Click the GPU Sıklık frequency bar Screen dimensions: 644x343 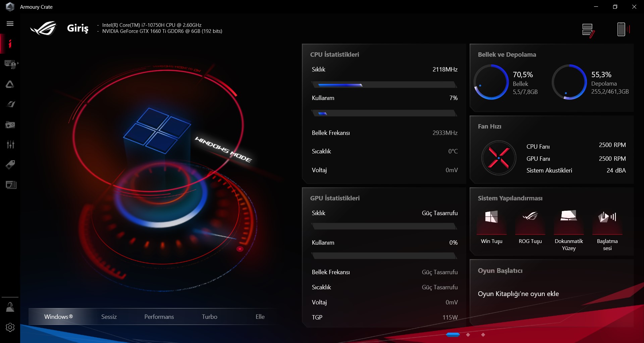tap(384, 227)
